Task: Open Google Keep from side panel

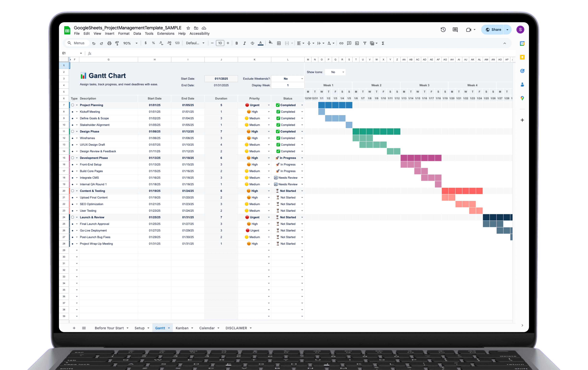Action: 522,57
